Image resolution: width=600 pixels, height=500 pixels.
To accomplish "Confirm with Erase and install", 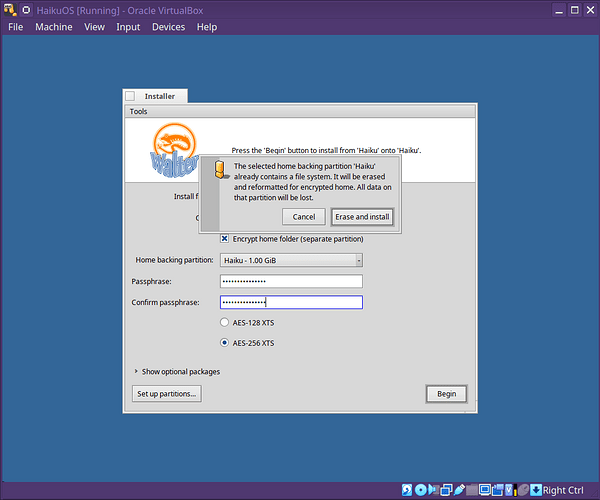I will (x=362, y=217).
